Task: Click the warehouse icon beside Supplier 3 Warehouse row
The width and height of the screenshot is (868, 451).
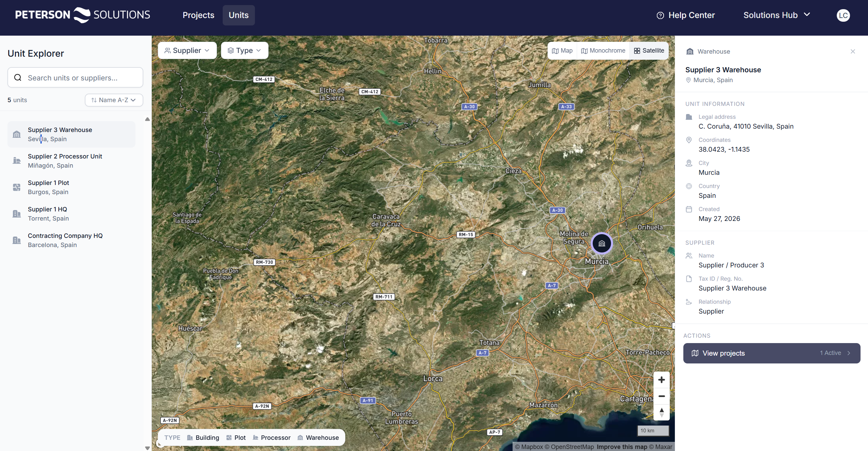Action: coord(17,134)
